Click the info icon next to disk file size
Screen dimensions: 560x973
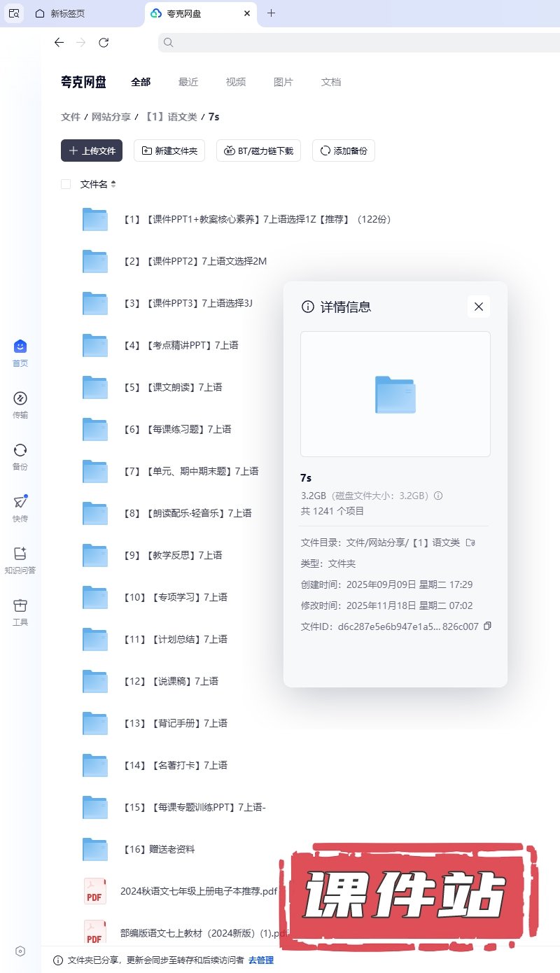pyautogui.click(x=438, y=496)
